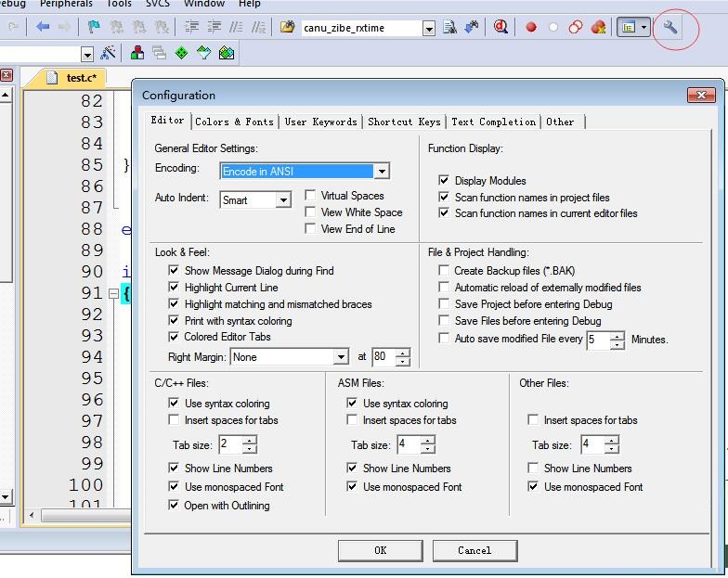Uncheck Display Modules
This screenshot has width=728, height=578.
click(444, 180)
